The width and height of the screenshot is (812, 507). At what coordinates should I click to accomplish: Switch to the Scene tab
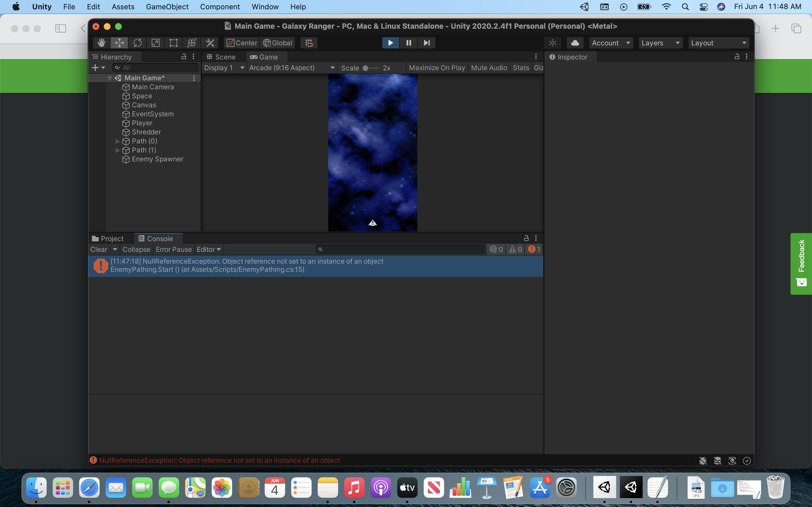pyautogui.click(x=221, y=57)
